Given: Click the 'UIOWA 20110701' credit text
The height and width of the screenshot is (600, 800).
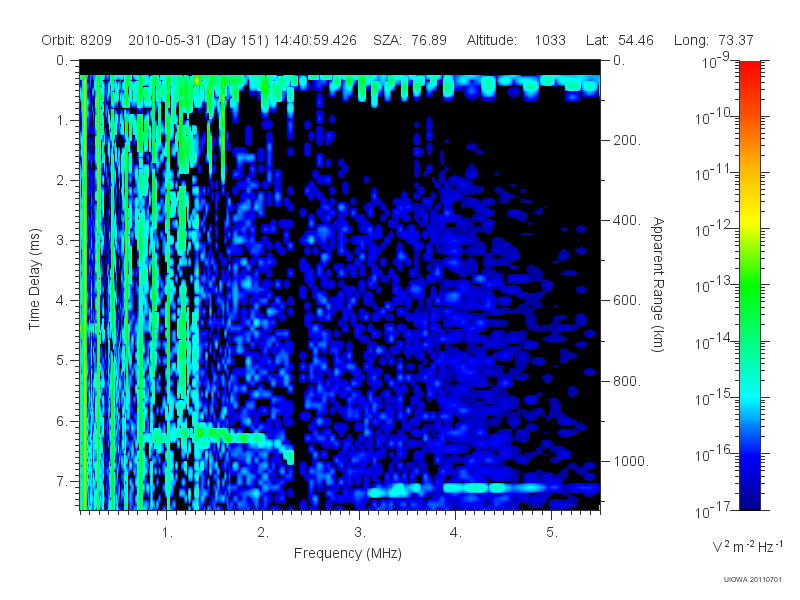Looking at the screenshot, I should pos(752,579).
